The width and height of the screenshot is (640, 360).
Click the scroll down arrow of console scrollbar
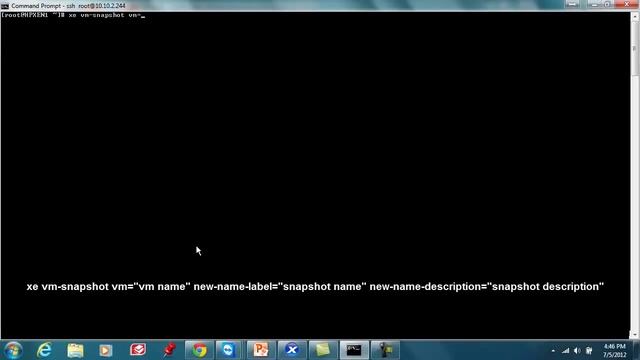pyautogui.click(x=635, y=335)
